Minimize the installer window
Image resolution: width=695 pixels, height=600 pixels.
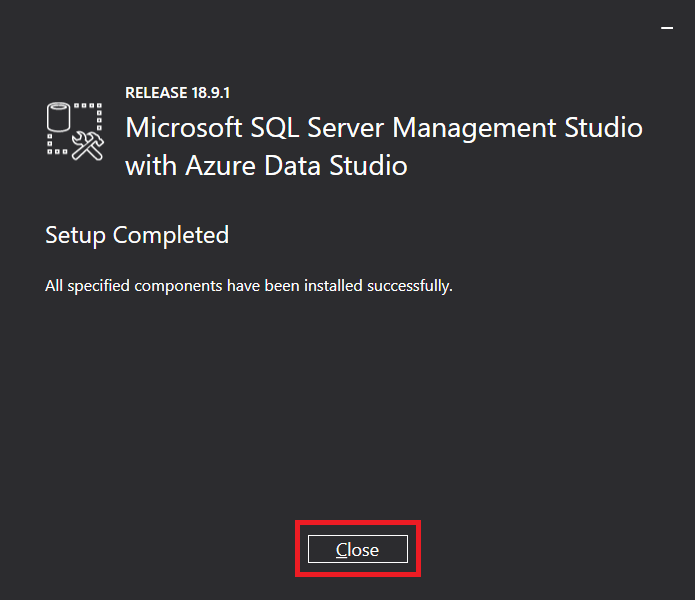(667, 29)
